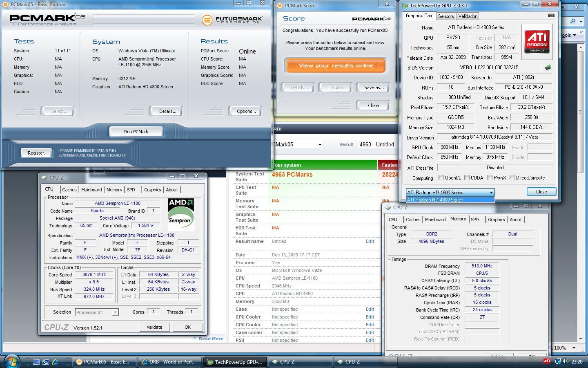This screenshot has height=368, width=588.
Task: Toggle the CUDA checkbox in GPU-Z
Action: [467, 178]
